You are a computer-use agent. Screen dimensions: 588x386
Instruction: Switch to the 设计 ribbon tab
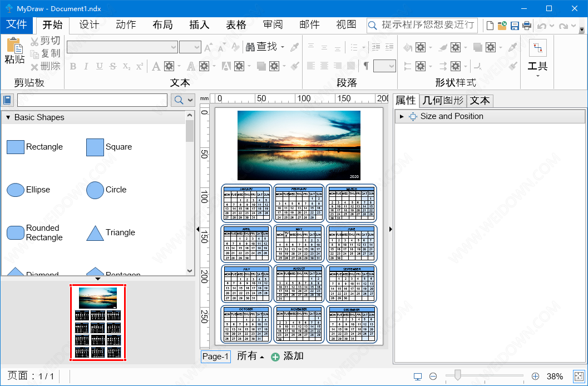(x=89, y=24)
